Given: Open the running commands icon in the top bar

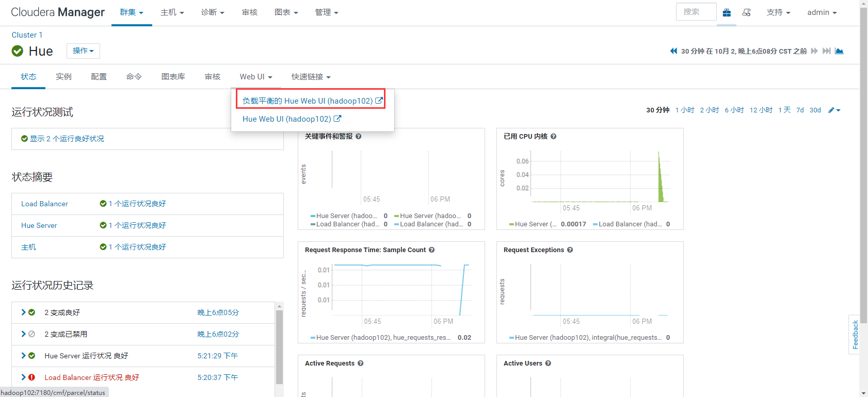Looking at the screenshot, I should point(746,12).
